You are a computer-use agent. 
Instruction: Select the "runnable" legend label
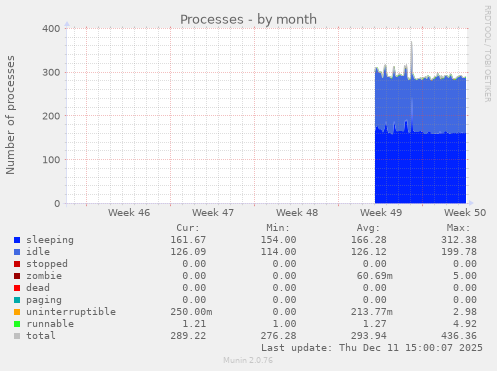coord(50,324)
